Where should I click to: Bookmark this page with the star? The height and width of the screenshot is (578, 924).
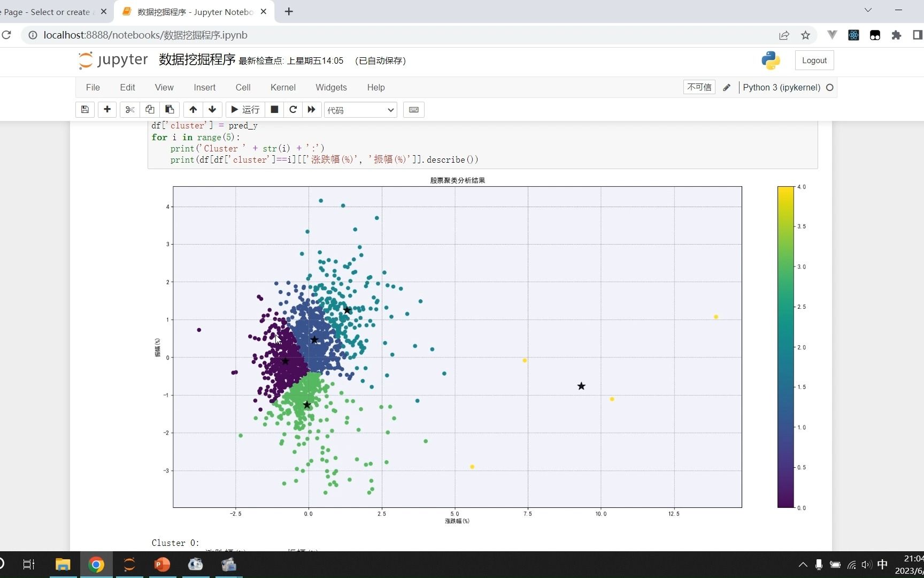[805, 35]
